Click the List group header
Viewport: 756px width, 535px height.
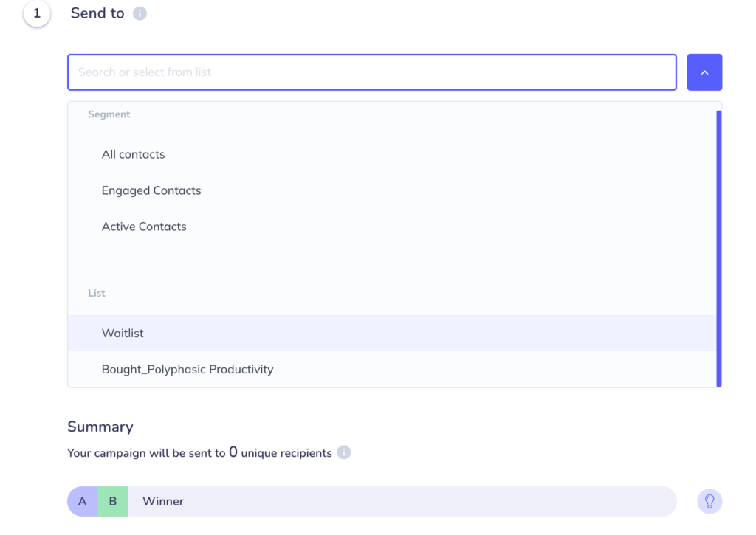(x=97, y=293)
